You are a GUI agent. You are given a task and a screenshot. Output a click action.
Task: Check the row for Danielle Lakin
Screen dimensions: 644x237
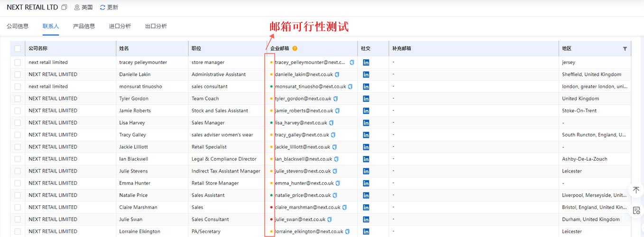coord(18,74)
